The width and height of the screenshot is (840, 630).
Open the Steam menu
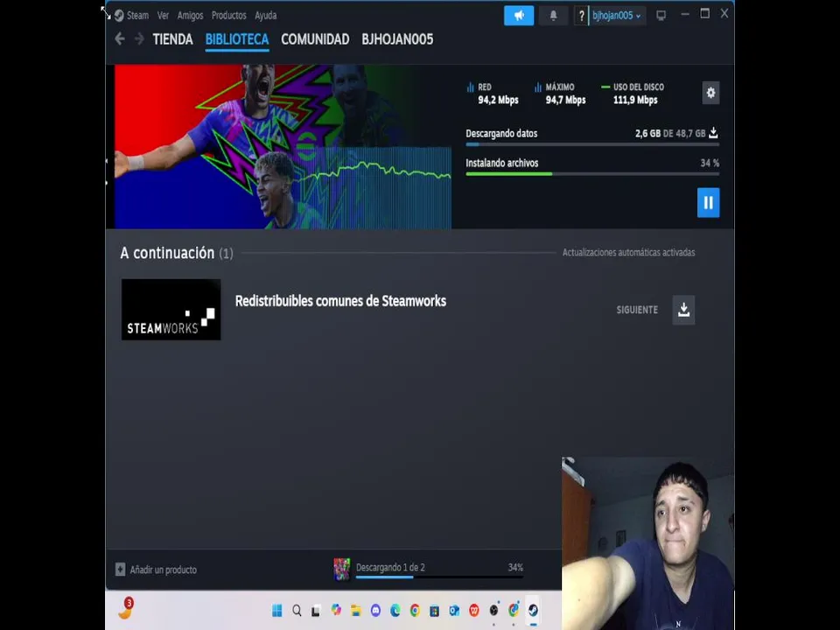point(137,16)
